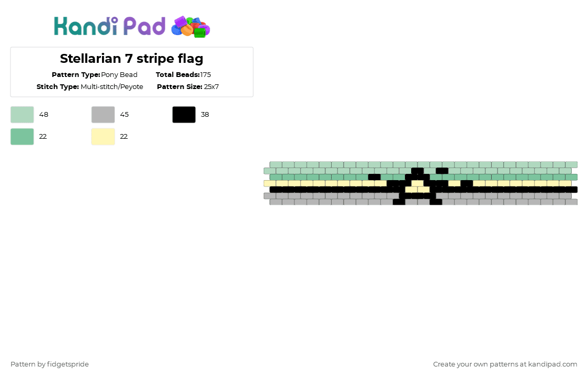Click bead count '45' beside gray swatch
The image size is (588, 377).
[125, 115]
